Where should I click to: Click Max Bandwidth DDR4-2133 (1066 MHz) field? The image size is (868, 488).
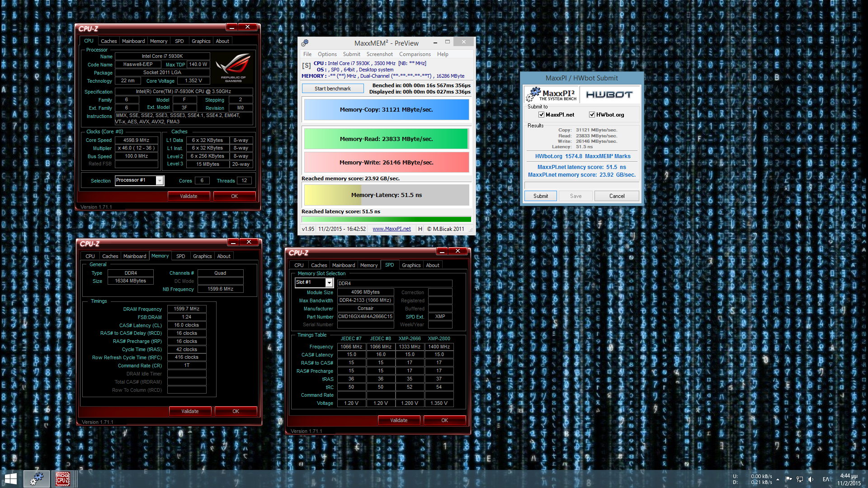click(x=365, y=300)
